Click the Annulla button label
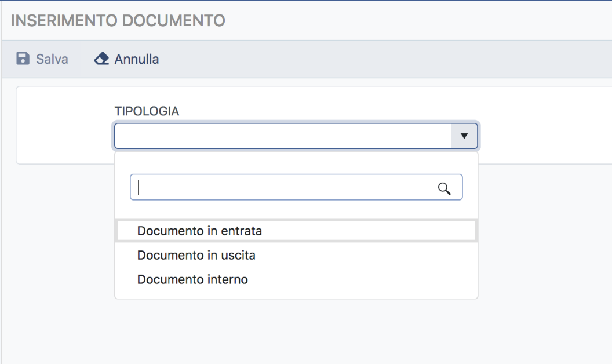 137,59
